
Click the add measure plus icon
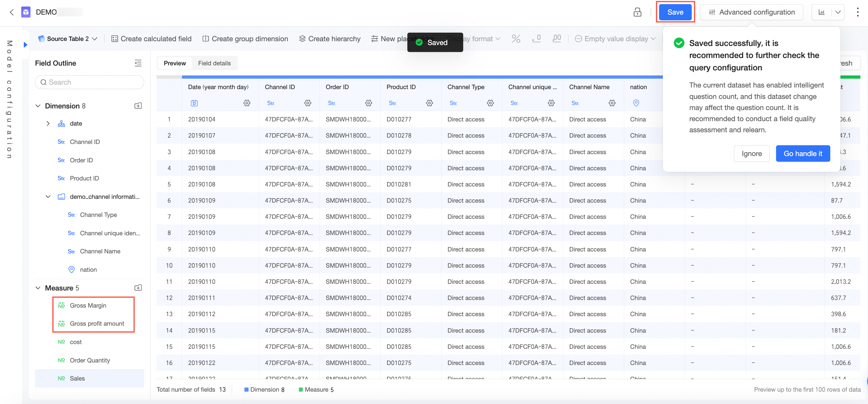click(x=138, y=288)
